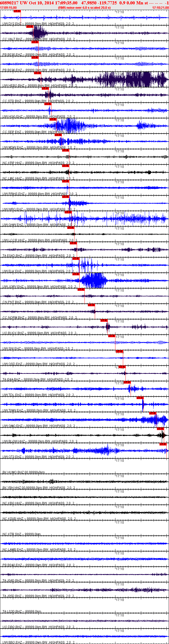Click the end time 17:10:21.00 label

point(160,8)
